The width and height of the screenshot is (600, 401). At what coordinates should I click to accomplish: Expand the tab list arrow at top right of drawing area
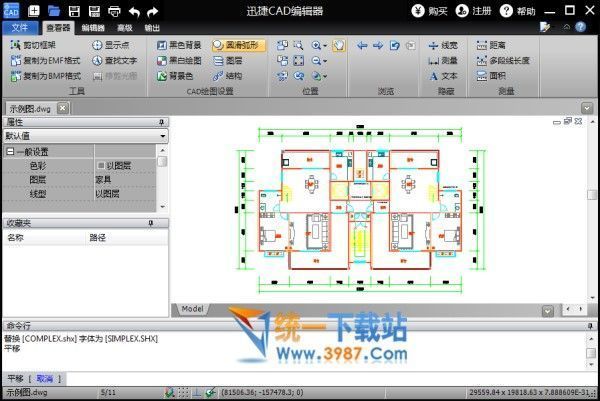[586, 107]
